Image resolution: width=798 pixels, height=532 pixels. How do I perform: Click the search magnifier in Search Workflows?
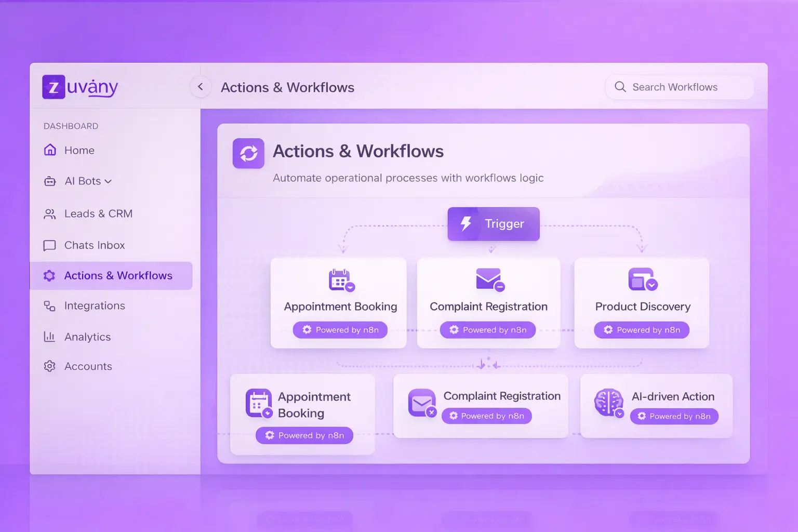click(x=620, y=87)
